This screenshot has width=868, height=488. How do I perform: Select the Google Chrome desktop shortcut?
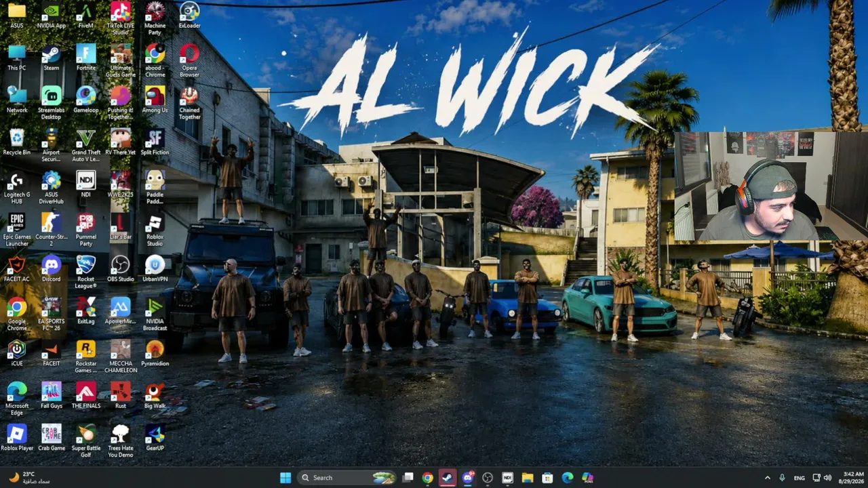pyautogui.click(x=17, y=314)
